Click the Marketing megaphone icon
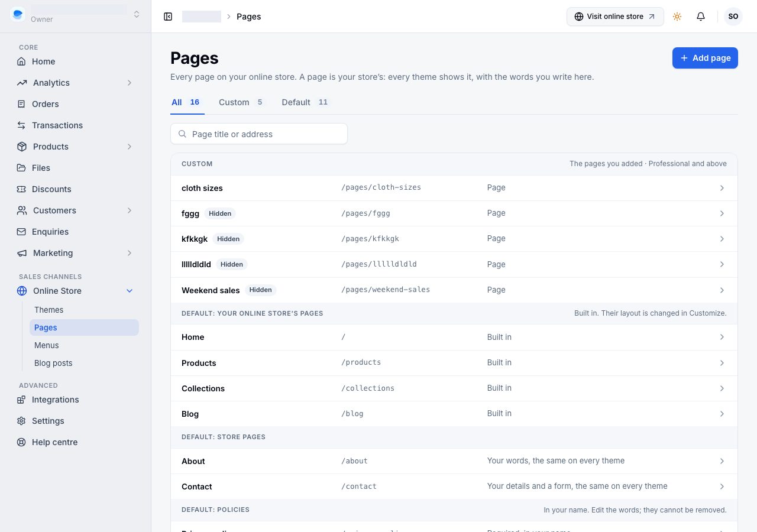 tap(21, 253)
